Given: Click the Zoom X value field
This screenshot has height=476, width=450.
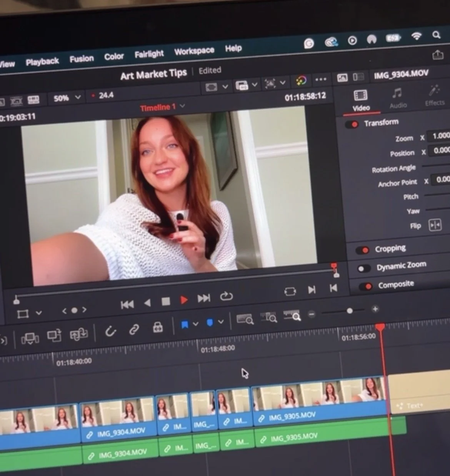Looking at the screenshot, I should (x=440, y=136).
